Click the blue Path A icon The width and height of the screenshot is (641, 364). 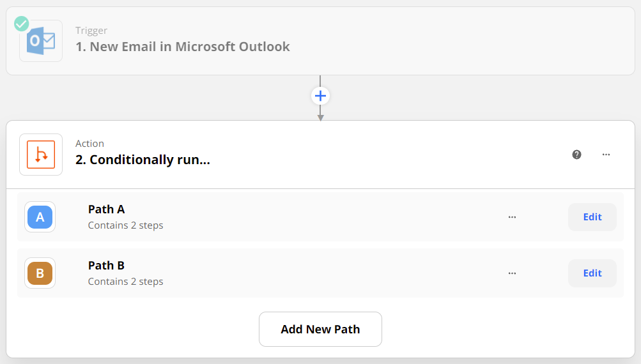pos(40,217)
